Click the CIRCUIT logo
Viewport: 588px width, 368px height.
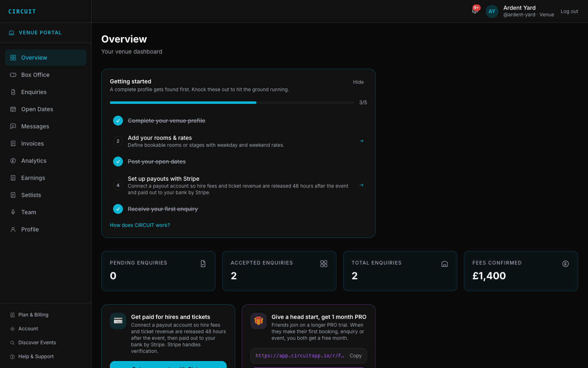click(x=22, y=11)
